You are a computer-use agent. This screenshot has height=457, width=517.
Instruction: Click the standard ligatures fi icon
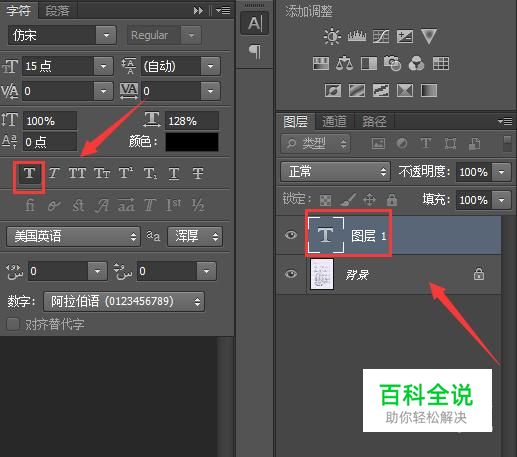(x=30, y=205)
